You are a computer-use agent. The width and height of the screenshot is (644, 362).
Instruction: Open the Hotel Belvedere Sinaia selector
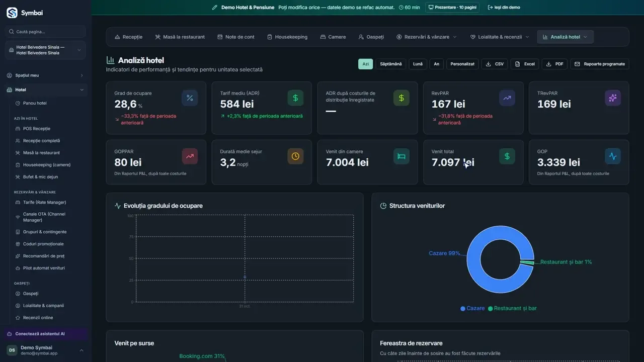(45, 50)
